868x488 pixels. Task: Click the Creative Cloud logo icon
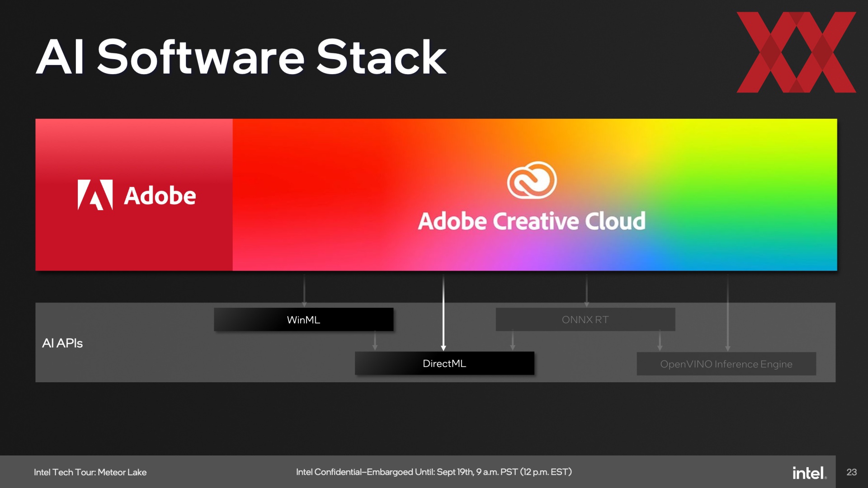(532, 180)
